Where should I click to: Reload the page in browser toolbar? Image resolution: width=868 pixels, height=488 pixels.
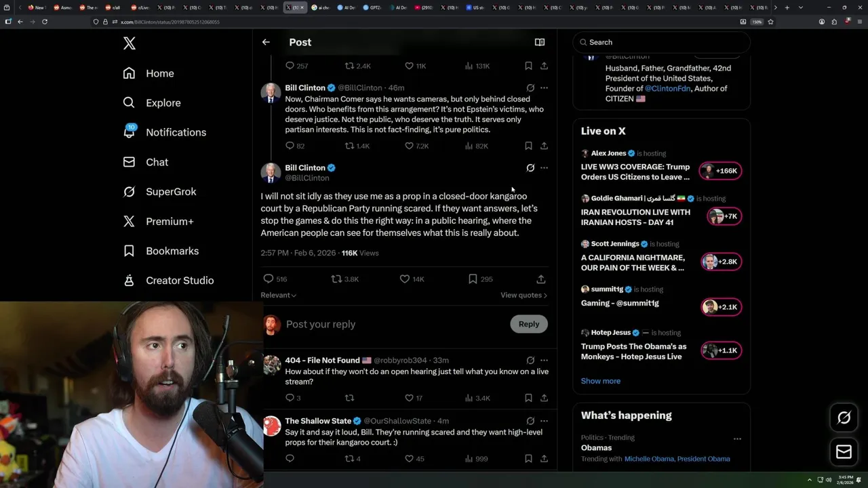tap(45, 22)
